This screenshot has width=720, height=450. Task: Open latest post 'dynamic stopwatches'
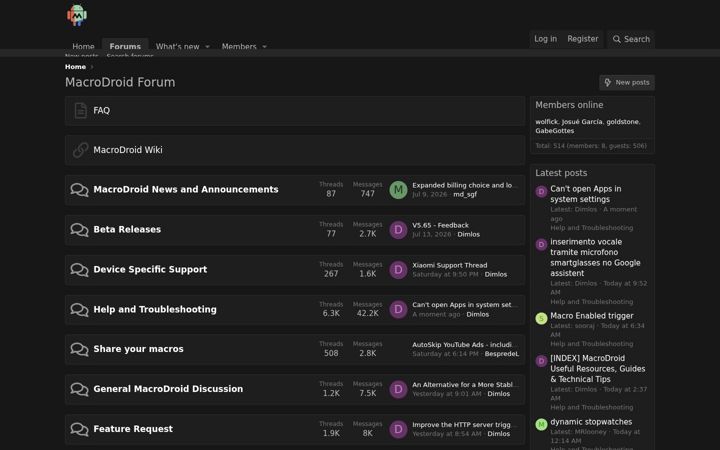591,422
